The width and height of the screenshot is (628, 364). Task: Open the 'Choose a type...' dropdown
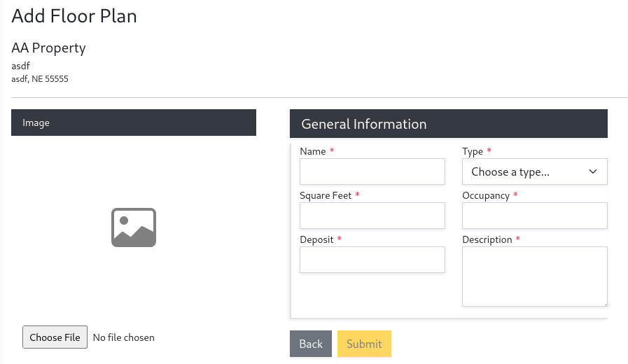[534, 171]
